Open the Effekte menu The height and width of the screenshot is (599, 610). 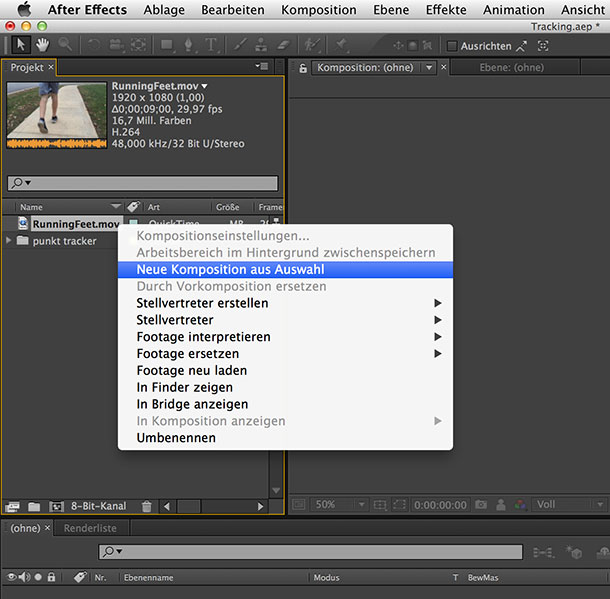446,10
